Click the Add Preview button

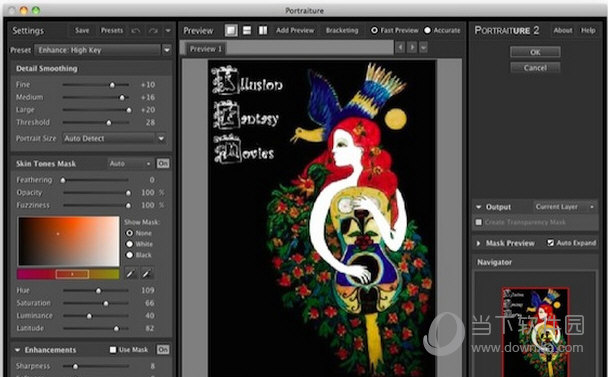pyautogui.click(x=295, y=30)
